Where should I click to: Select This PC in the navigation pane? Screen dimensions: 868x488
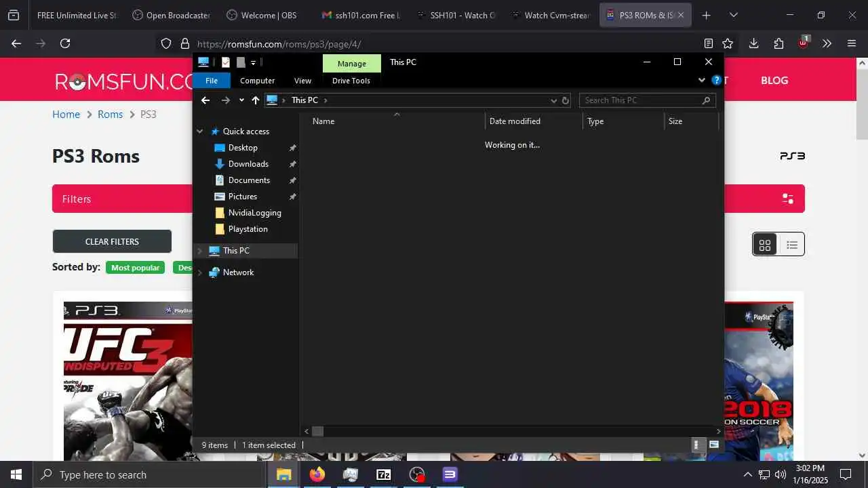click(x=236, y=251)
